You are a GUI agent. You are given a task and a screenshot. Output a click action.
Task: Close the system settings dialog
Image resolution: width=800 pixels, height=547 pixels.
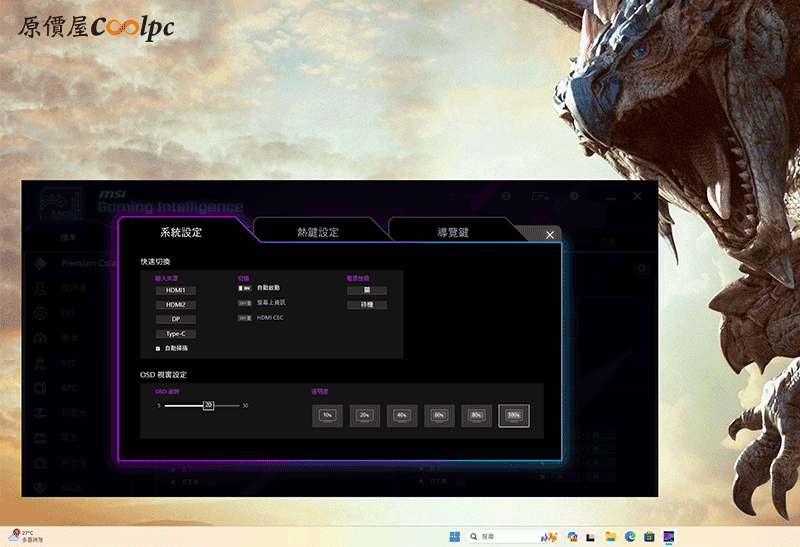(549, 235)
